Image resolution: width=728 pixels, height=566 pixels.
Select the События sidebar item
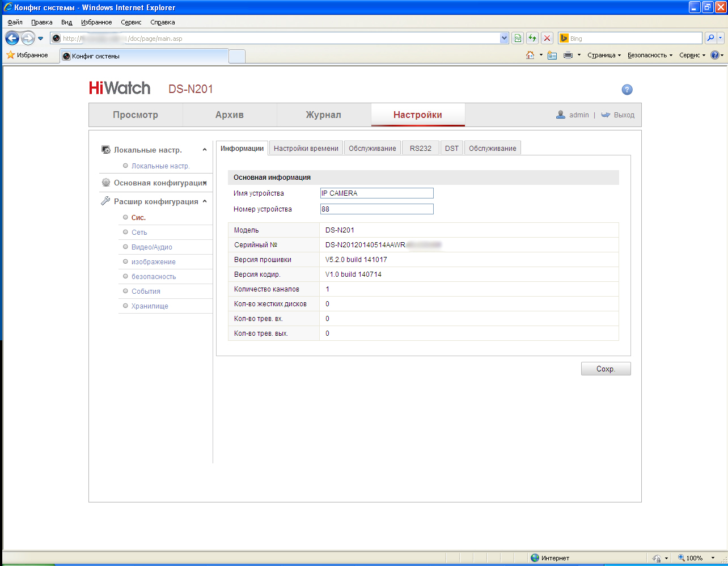tap(146, 292)
